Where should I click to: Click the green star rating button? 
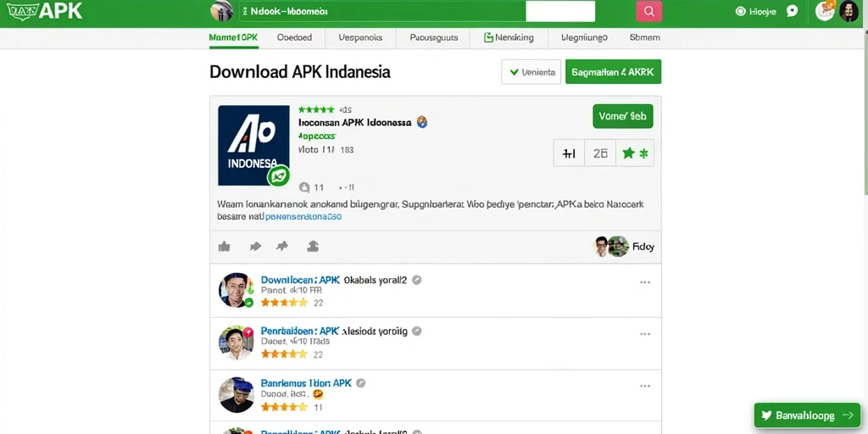point(634,153)
